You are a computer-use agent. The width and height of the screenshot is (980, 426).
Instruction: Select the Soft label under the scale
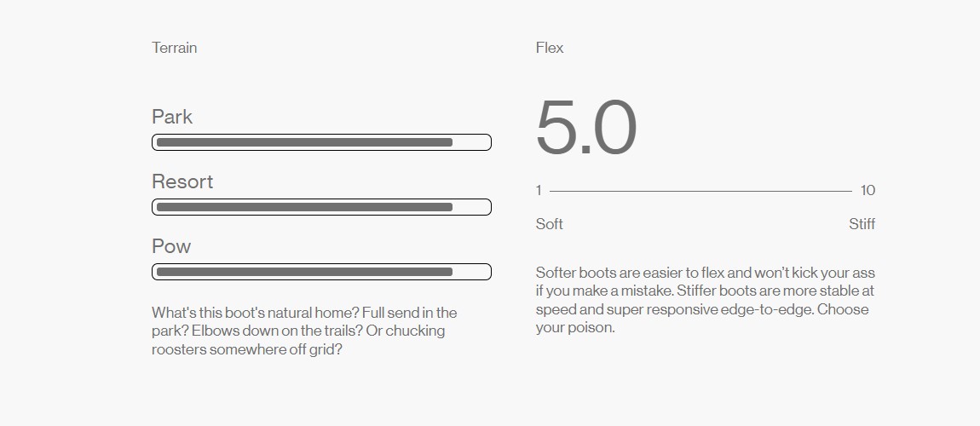coord(550,224)
